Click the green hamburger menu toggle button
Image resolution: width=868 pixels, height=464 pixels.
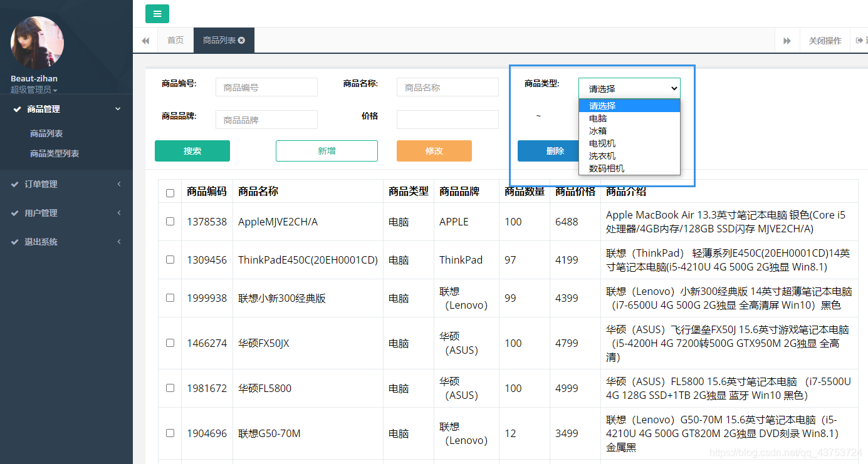(157, 14)
